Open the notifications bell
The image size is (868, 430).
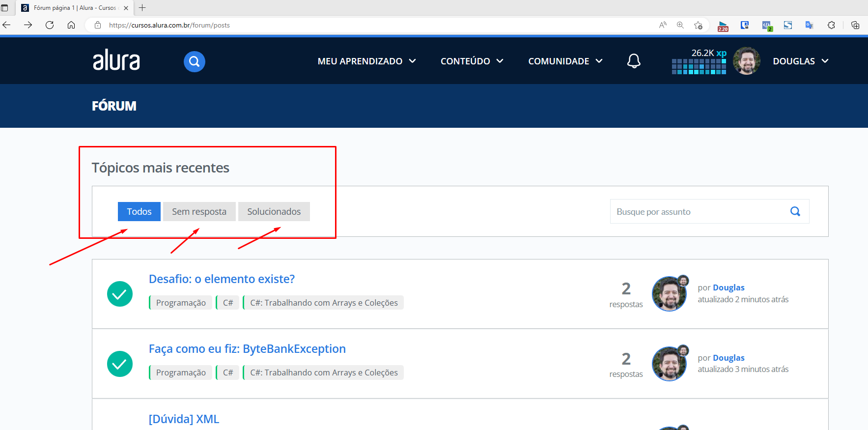pos(634,61)
